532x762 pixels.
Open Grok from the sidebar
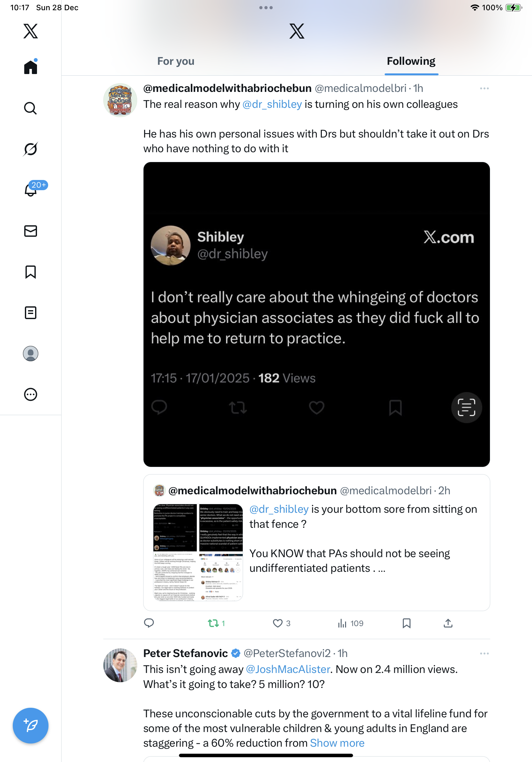(x=31, y=149)
